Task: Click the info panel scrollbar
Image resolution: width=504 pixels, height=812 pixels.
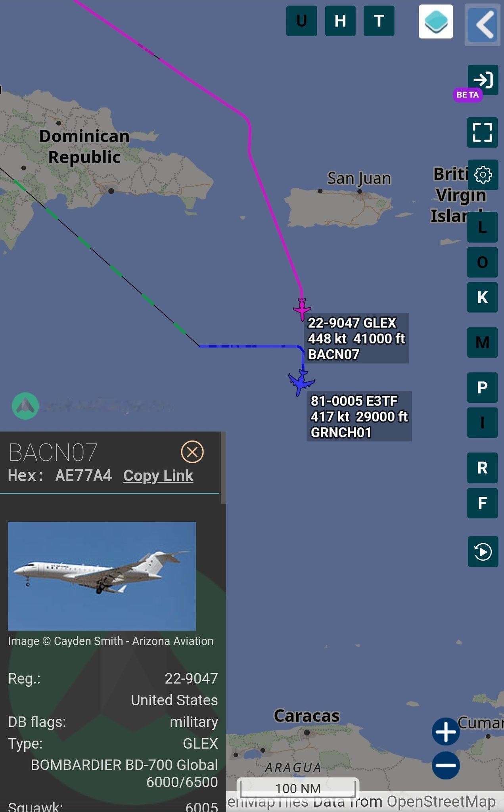Action: 223,468
